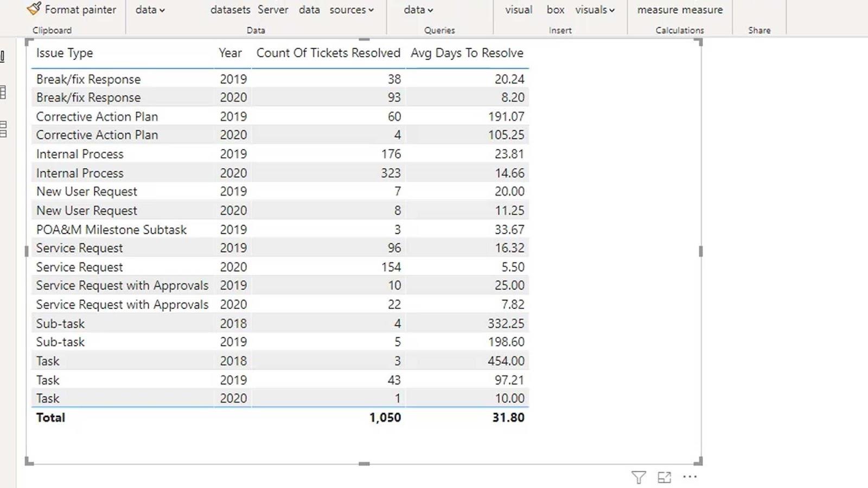
Task: Select Service Request with Approvals row with 7.82
Action: 280,304
